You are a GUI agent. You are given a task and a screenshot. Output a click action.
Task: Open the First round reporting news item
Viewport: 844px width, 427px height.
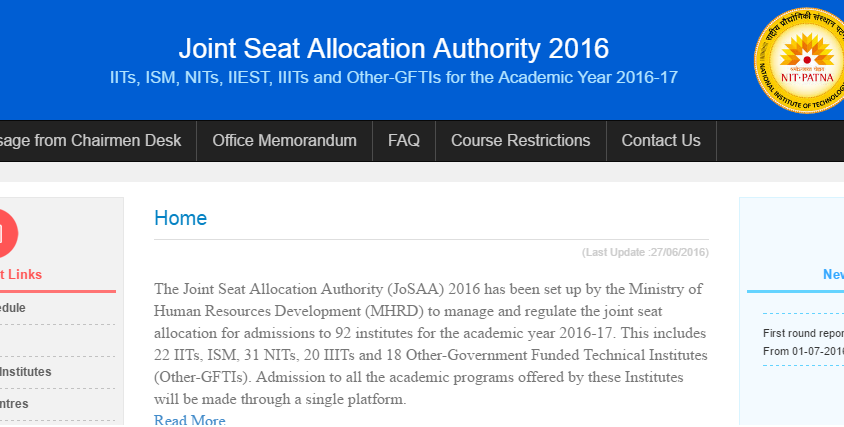tap(803, 333)
